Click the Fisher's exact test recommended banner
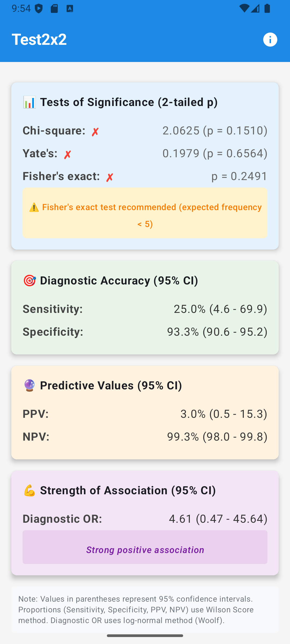Screen dimensions: 290x644 (x=145, y=213)
